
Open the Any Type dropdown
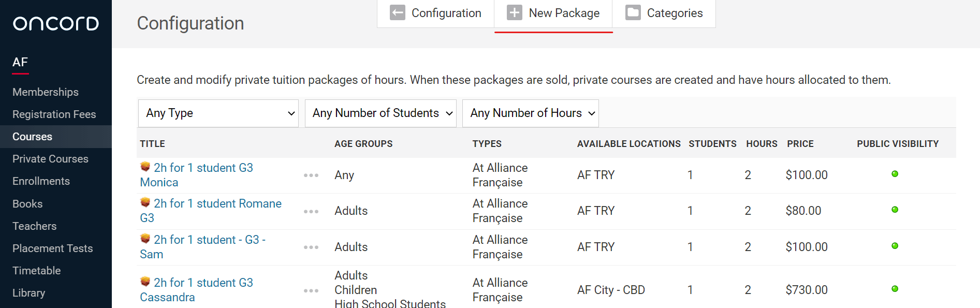[x=218, y=113]
